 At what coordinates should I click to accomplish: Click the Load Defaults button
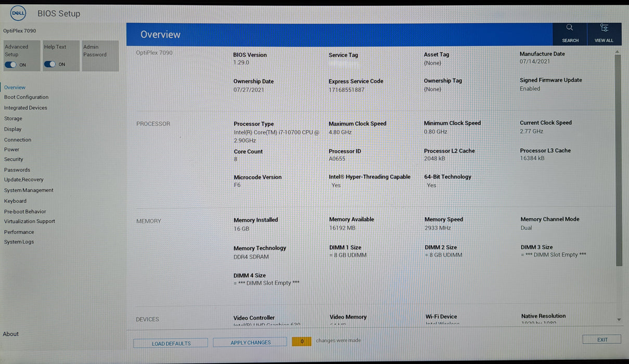(171, 343)
